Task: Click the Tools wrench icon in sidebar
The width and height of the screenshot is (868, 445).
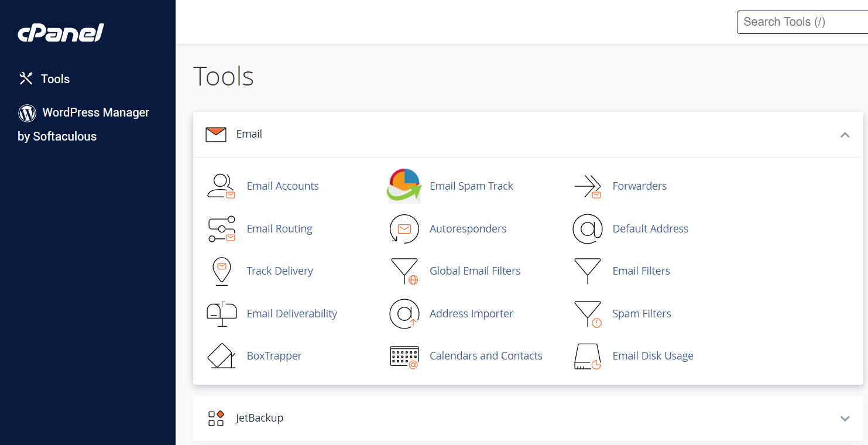Action: pyautogui.click(x=26, y=78)
